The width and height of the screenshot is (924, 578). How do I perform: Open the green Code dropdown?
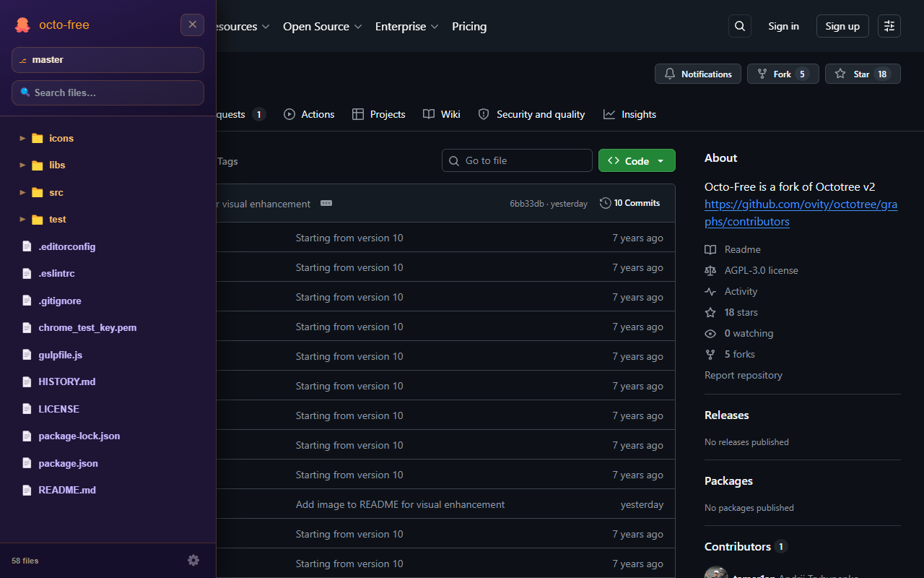coord(637,160)
